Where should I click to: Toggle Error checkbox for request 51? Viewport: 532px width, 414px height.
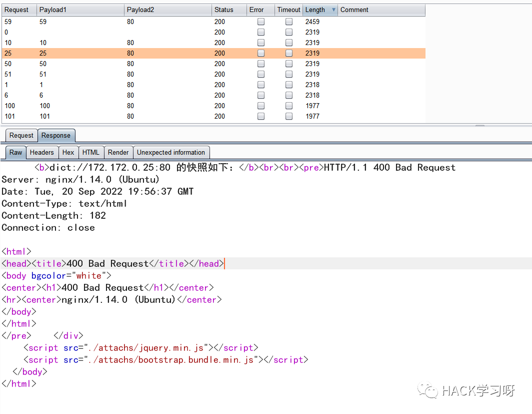(261, 75)
